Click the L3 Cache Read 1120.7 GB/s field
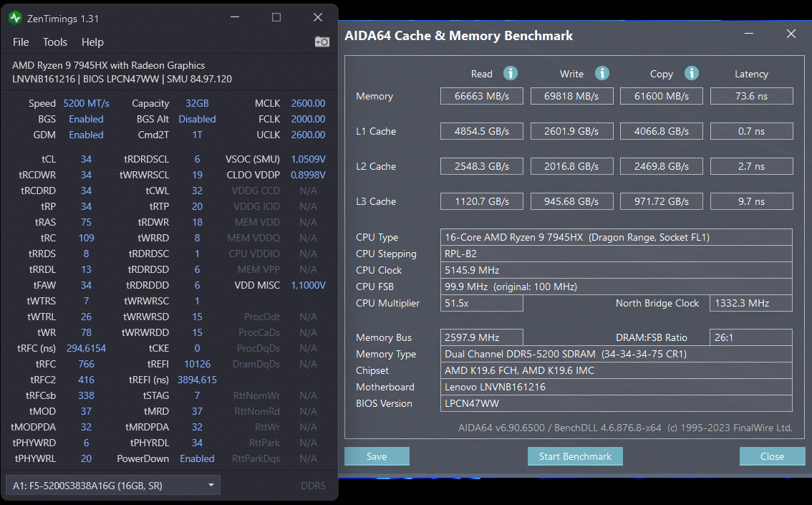The image size is (812, 505). click(482, 201)
